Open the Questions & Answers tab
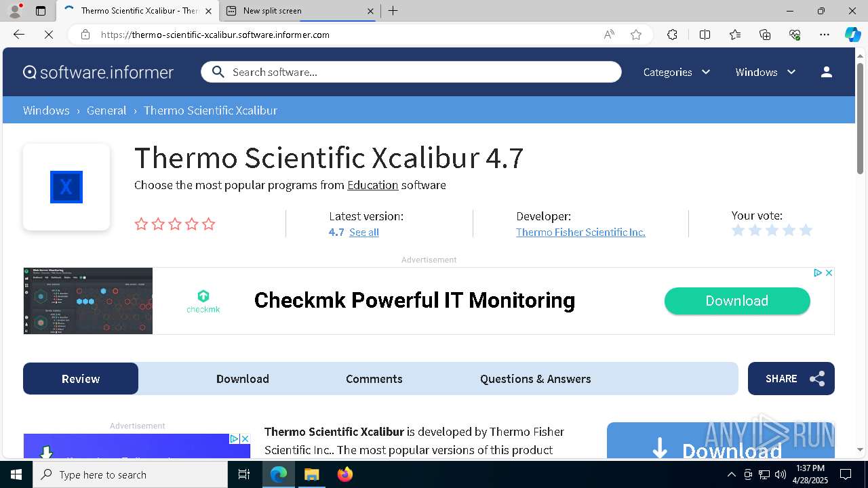868x488 pixels. (536, 379)
